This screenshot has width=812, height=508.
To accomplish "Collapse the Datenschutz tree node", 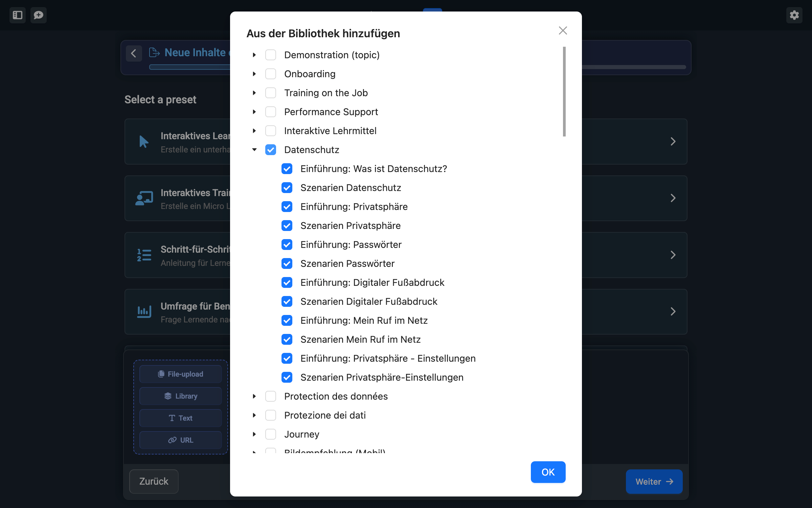I will click(x=254, y=150).
